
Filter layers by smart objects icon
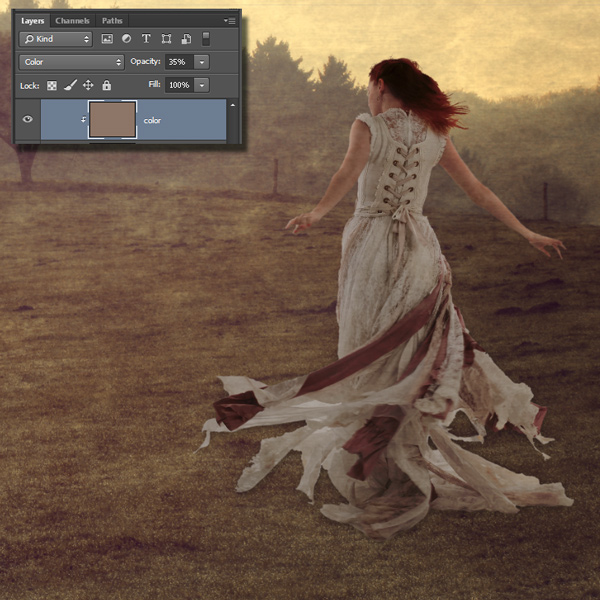[186, 39]
